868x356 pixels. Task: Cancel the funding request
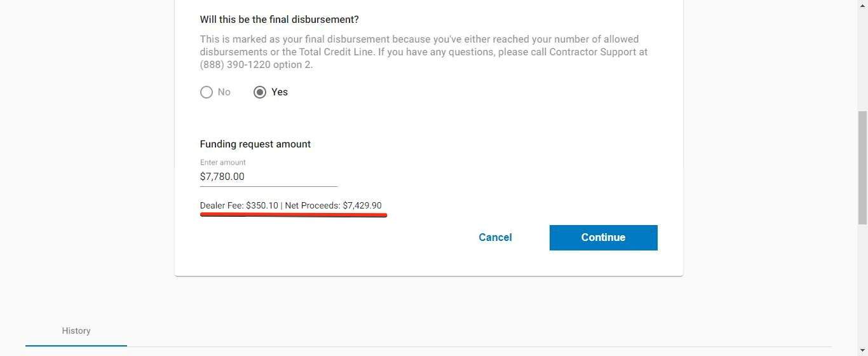point(496,238)
